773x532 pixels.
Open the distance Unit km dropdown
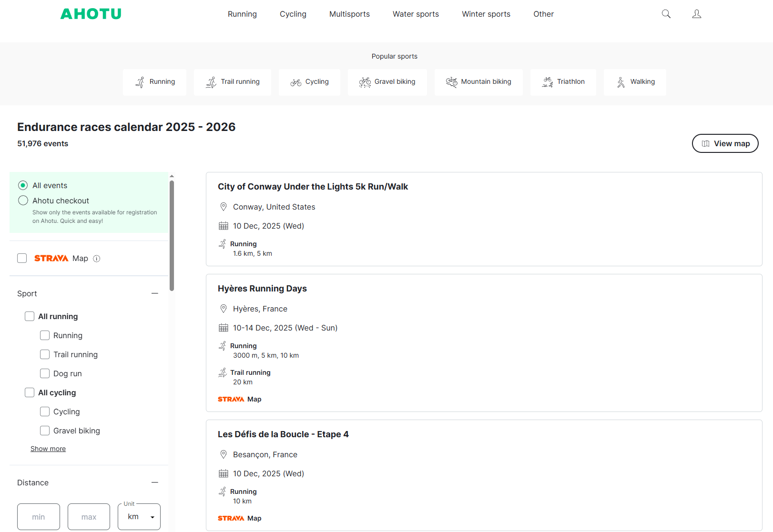139,517
